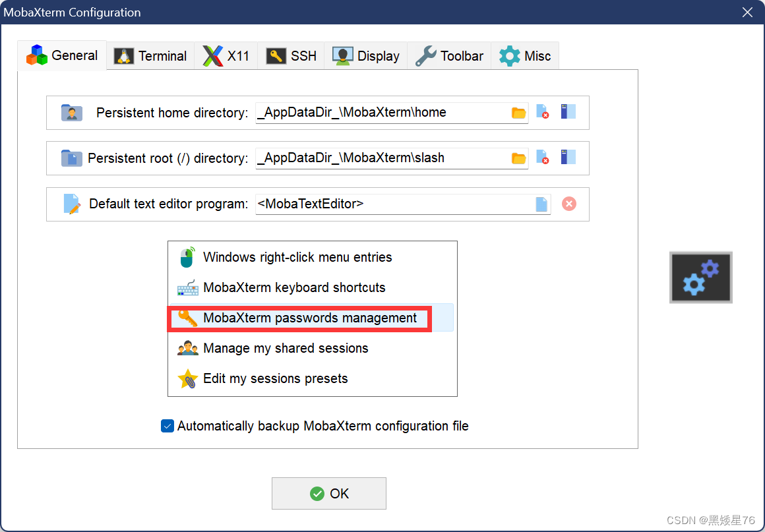Click the text editor pencil icon
Image resolution: width=765 pixels, height=532 pixels.
pos(72,204)
